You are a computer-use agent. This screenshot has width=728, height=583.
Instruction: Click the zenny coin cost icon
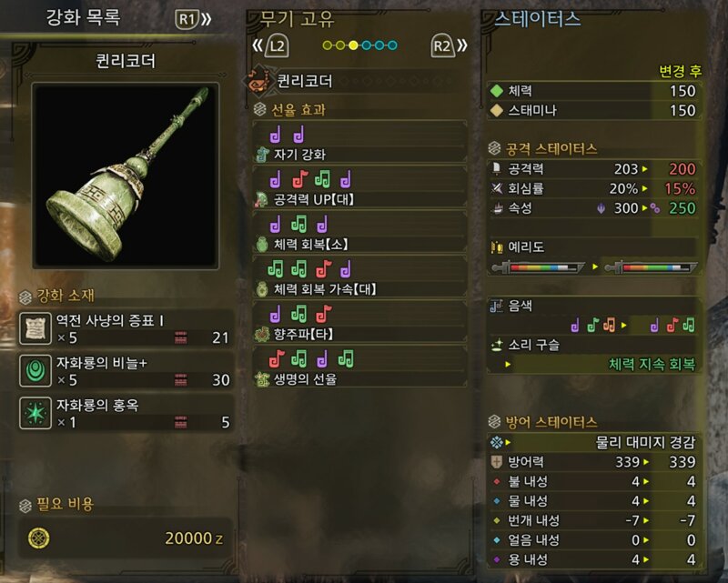point(39,538)
